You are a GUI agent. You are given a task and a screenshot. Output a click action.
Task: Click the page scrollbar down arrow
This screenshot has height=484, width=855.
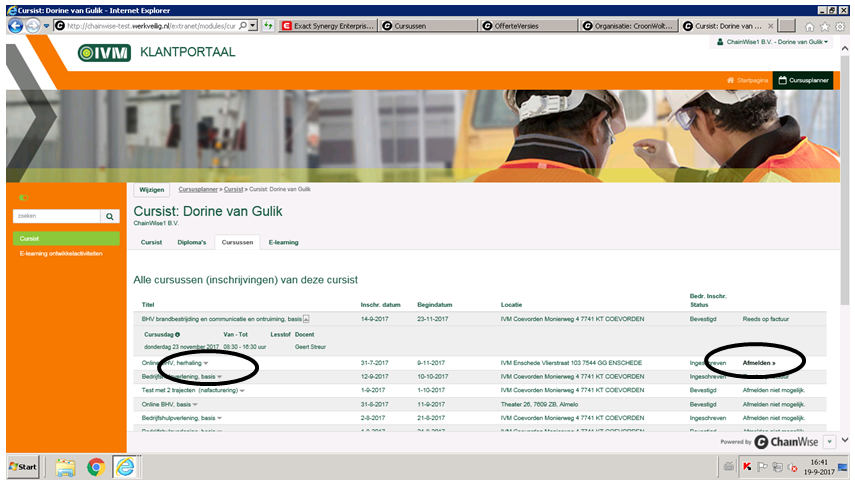845,440
